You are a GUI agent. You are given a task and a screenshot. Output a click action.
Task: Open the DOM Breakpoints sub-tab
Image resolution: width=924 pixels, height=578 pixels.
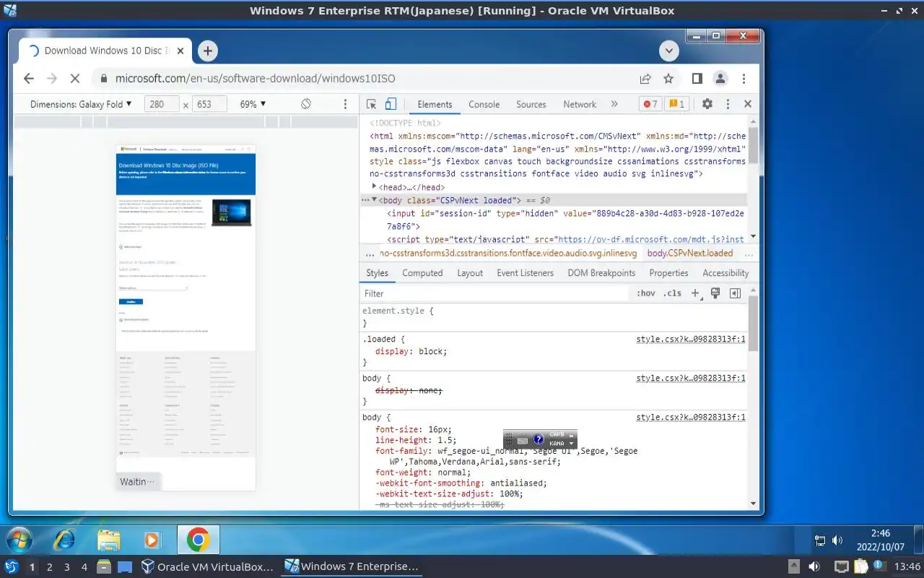click(x=601, y=273)
